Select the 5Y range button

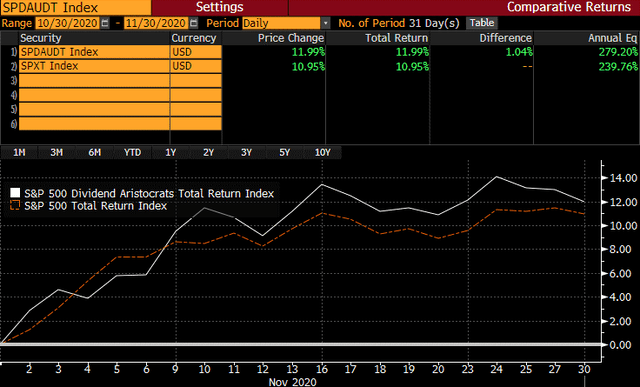click(284, 152)
